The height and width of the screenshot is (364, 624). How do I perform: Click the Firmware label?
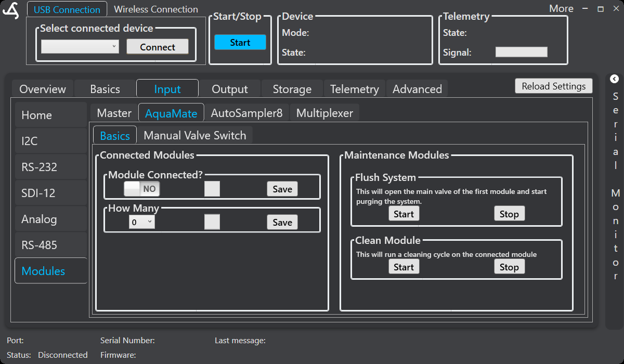(x=118, y=355)
